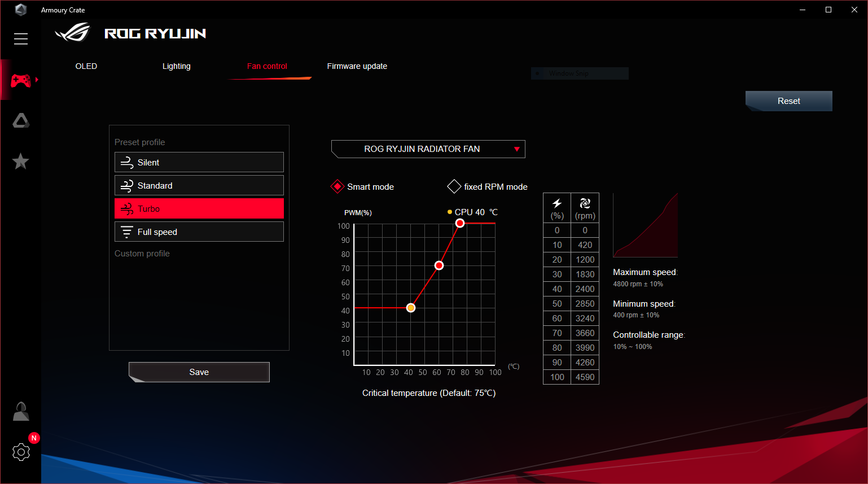Click the fan speed curve thumbnail graph
Viewport: 868px width, 484px height.
tap(646, 225)
